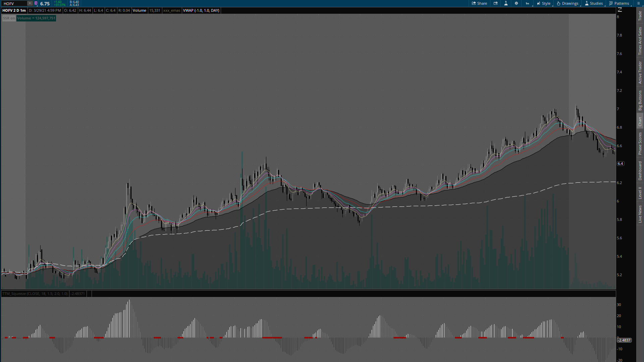Open the Drawings tools menu
This screenshot has height=362, width=644.
coord(568,3)
